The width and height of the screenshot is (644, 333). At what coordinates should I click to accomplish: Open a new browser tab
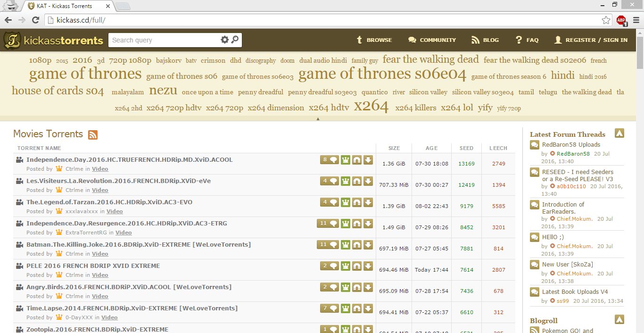(123, 6)
